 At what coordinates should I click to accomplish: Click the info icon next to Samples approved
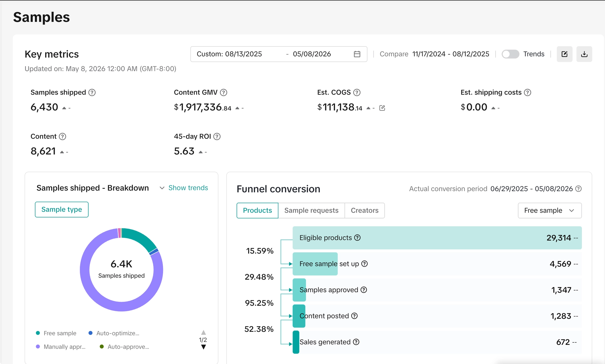pos(364,290)
